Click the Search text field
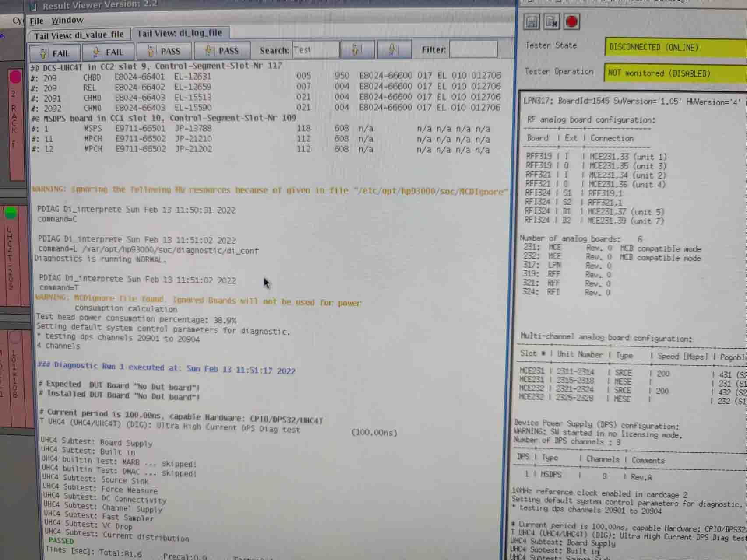 coord(315,50)
